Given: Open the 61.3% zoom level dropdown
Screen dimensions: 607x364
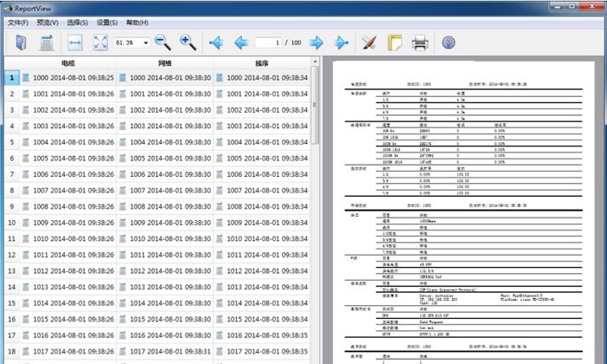Looking at the screenshot, I should tap(146, 42).
